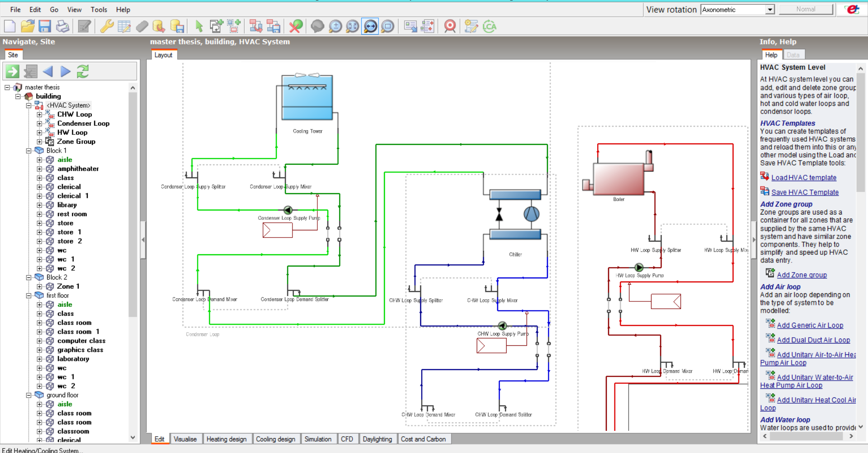
Task: Click the LCA toolbar icon
Action: click(489, 26)
